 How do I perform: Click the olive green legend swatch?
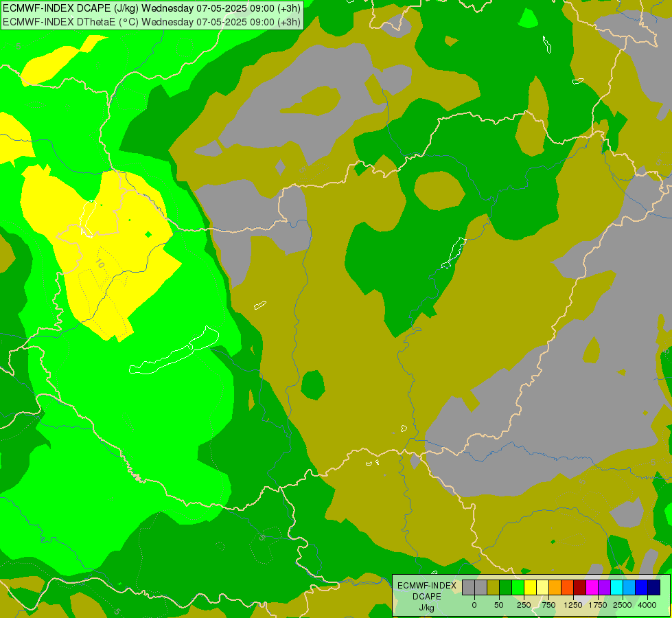click(x=494, y=588)
